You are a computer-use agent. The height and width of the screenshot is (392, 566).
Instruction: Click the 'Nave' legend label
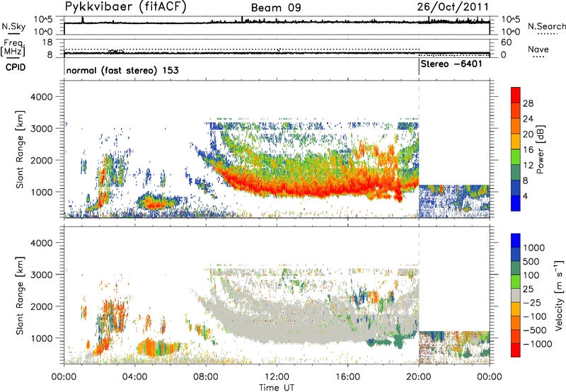[x=538, y=50]
